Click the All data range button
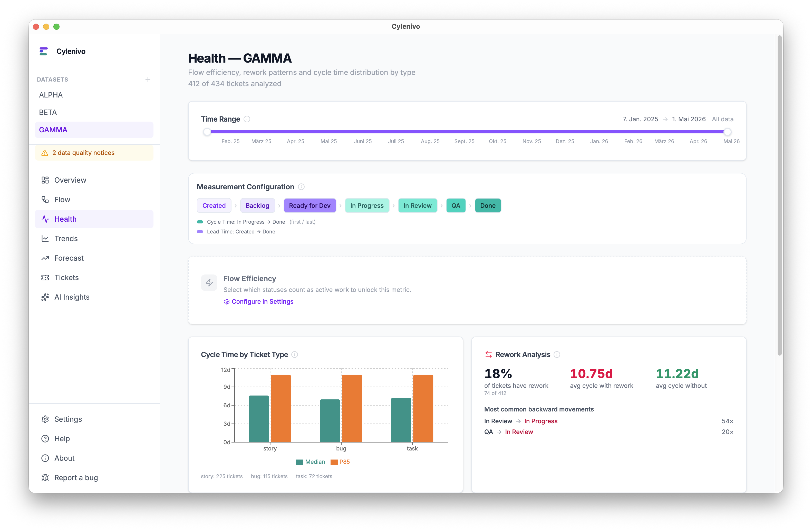The image size is (812, 531). (722, 119)
